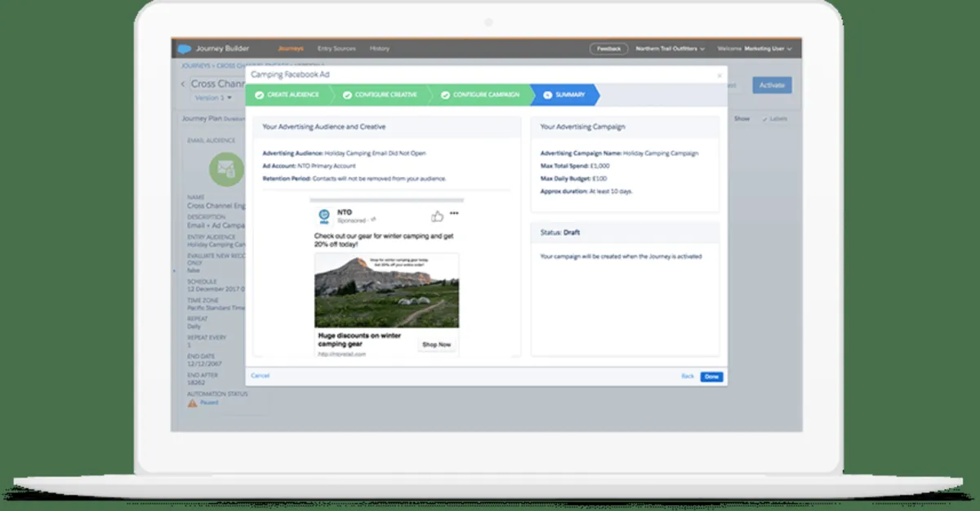Viewport: 980px width, 511px height.
Task: Open the History tab
Action: click(380, 48)
